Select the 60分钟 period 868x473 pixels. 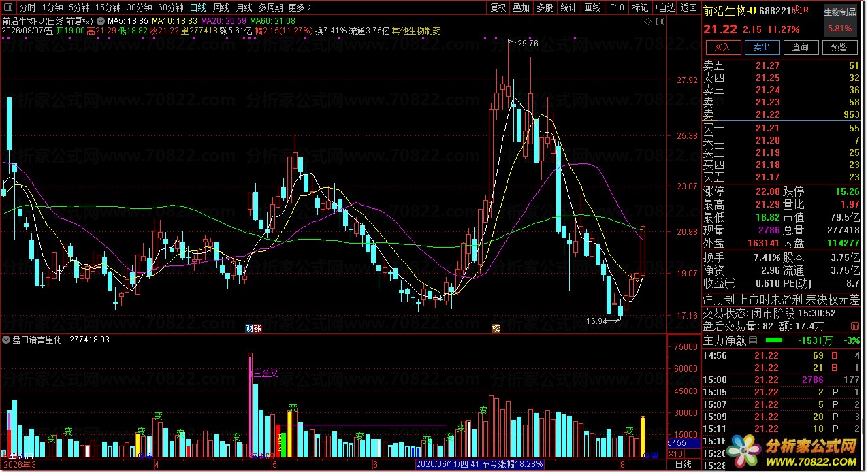pyautogui.click(x=170, y=8)
